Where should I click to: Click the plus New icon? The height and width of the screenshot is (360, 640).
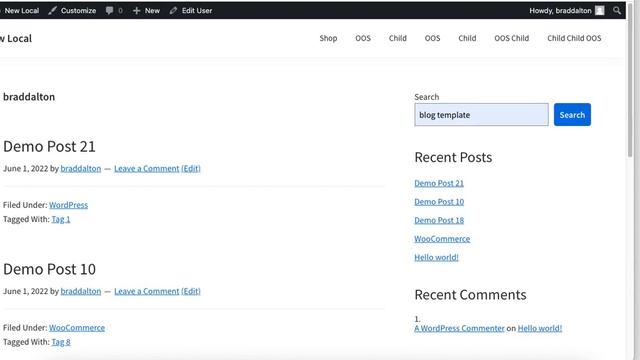(x=136, y=11)
